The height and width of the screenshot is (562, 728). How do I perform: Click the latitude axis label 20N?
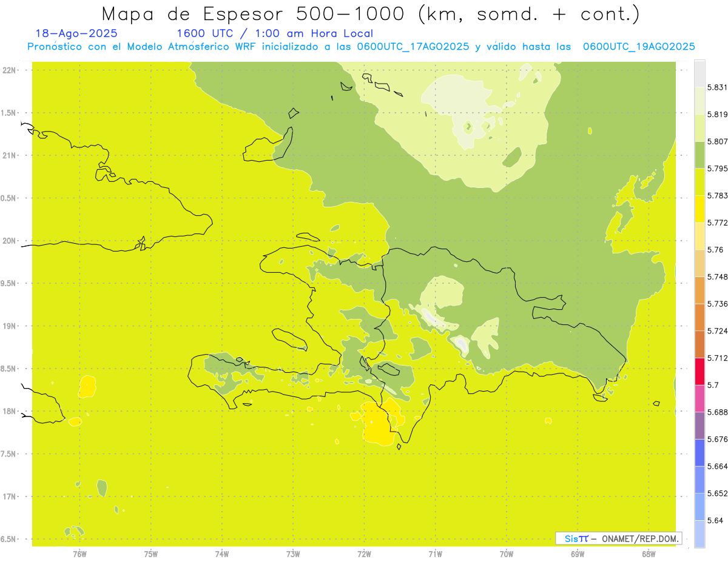click(x=9, y=241)
